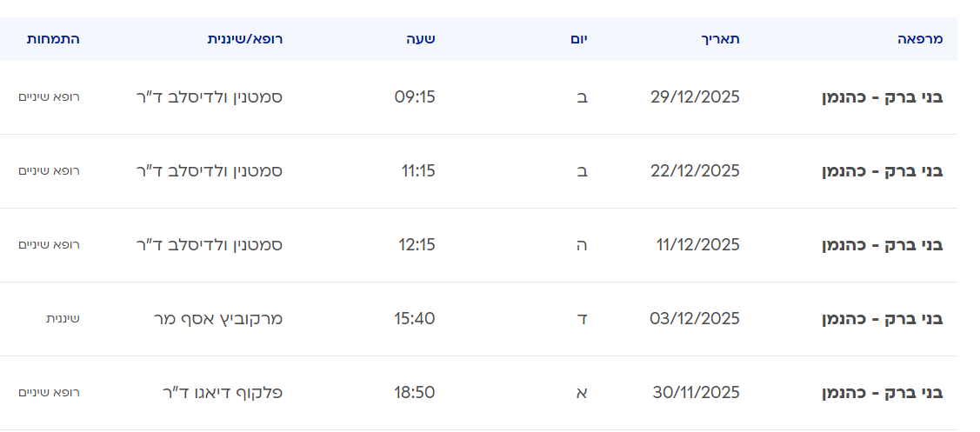Screen dimensions: 980x432
Task: Click the 09:15 time slot
Action: (415, 96)
